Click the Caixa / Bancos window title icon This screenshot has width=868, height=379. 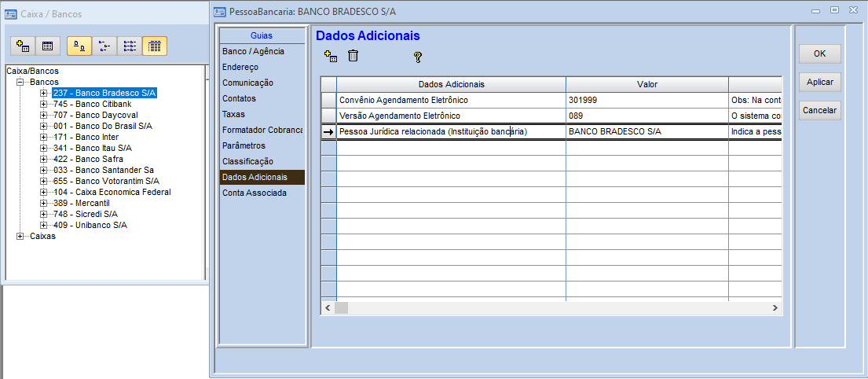(10, 14)
